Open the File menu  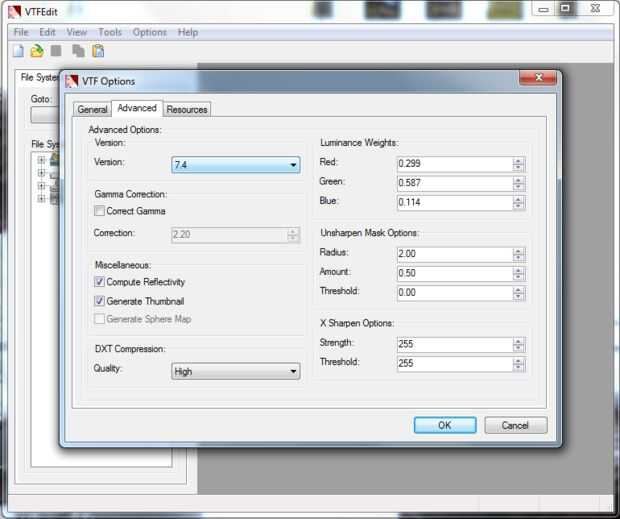coord(21,32)
